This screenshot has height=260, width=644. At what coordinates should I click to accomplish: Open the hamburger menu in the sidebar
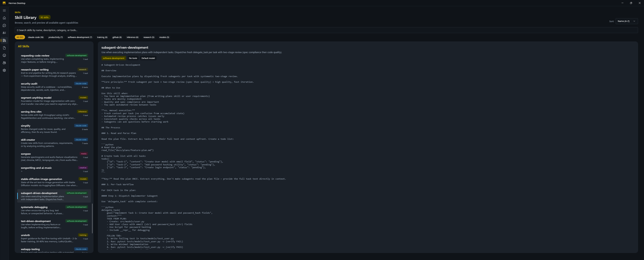[4, 10]
